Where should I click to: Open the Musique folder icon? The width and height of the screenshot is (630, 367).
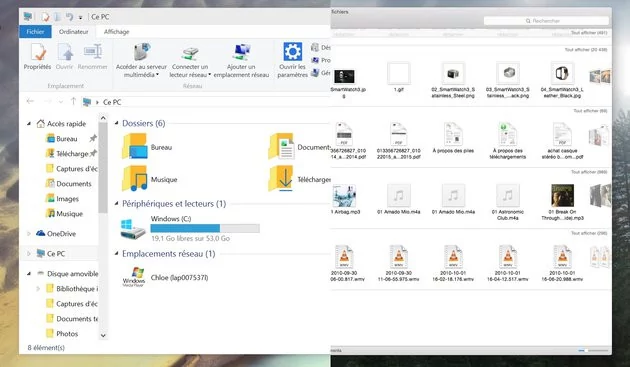[x=135, y=178]
